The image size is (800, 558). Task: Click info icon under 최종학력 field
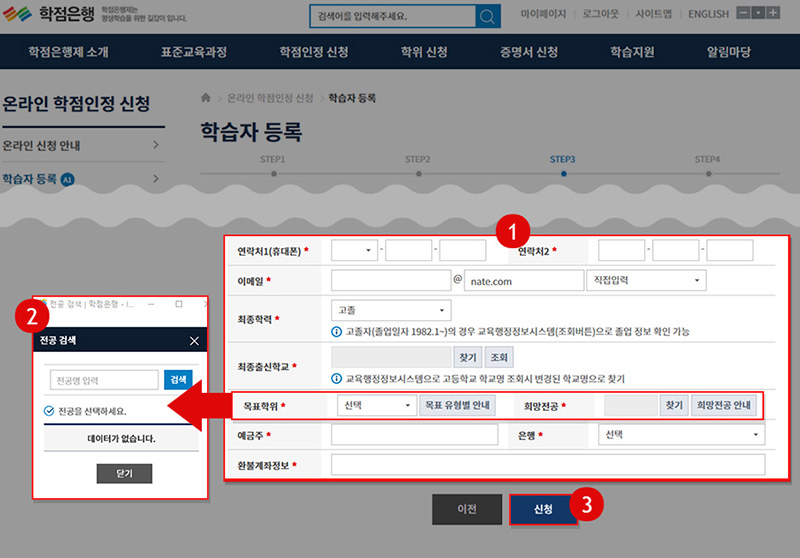(336, 331)
